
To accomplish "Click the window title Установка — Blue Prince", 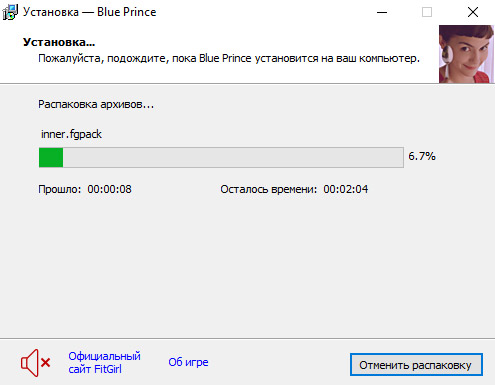I will pos(89,12).
